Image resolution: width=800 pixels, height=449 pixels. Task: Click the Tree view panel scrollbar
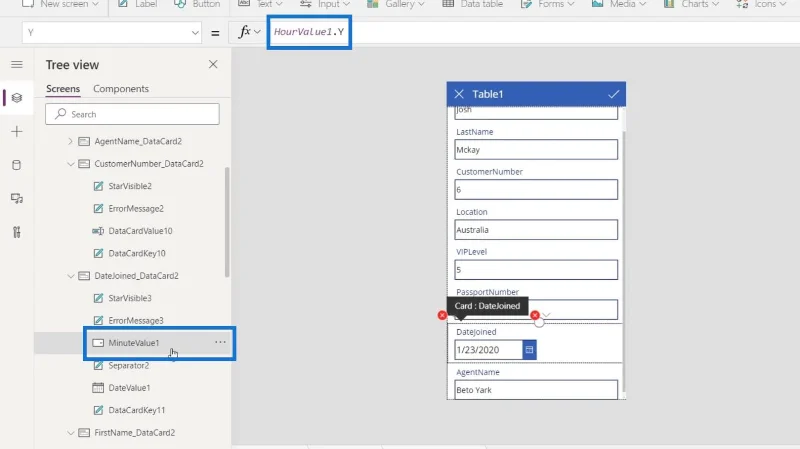(227, 222)
